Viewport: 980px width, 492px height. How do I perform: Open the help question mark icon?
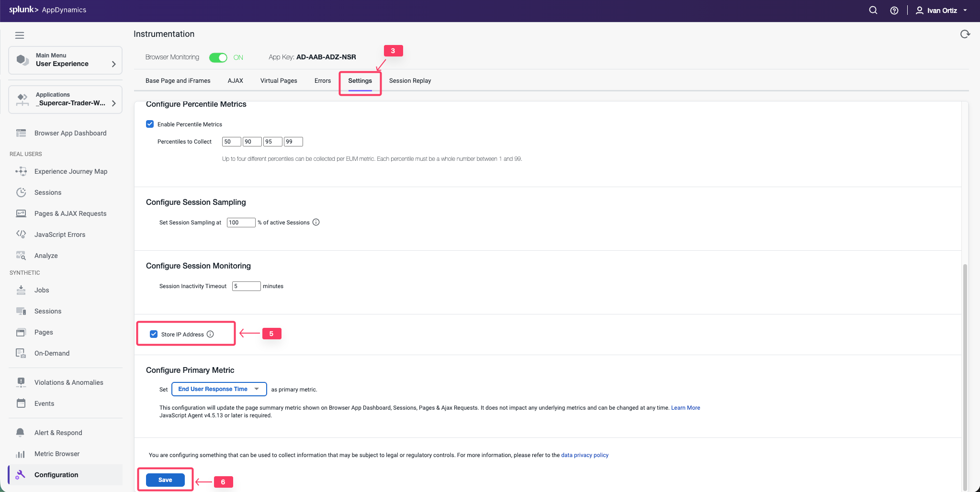(x=894, y=11)
